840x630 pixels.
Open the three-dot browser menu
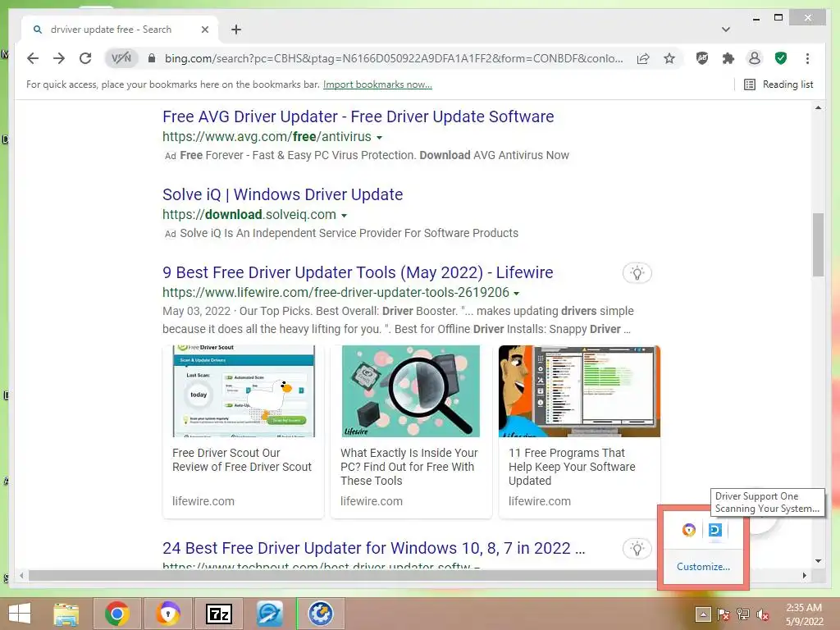coord(807,58)
